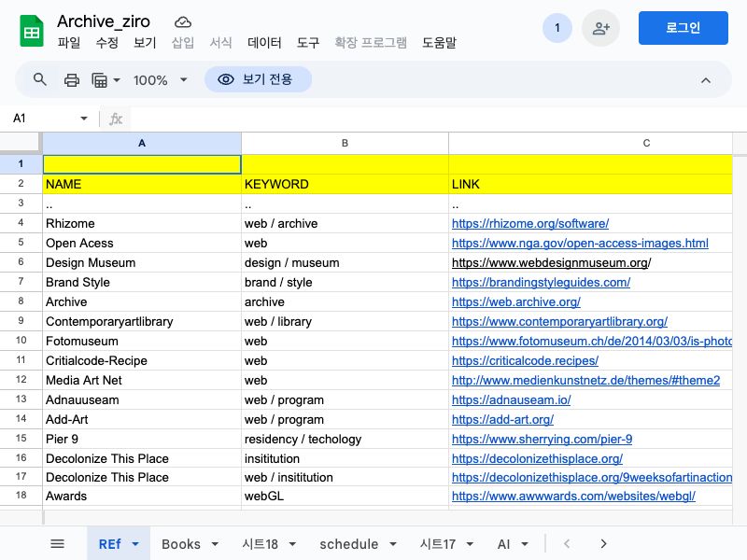Viewport: 747px width, 560px height.
Task: Select column A header
Action: 142,143
